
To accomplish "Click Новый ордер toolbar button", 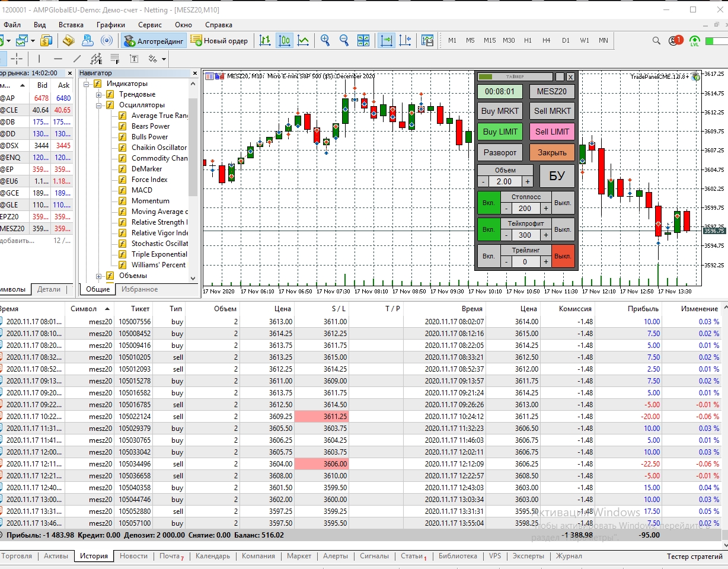I will (220, 41).
